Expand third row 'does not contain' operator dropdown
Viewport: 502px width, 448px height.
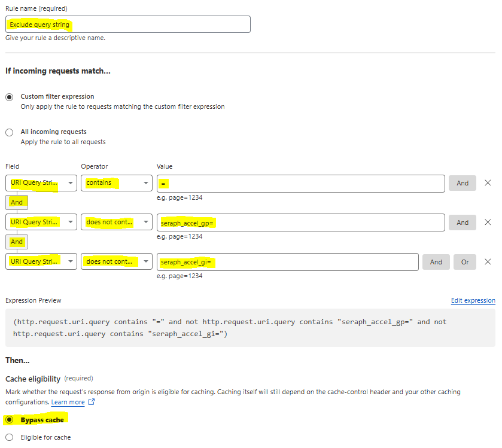pos(117,262)
